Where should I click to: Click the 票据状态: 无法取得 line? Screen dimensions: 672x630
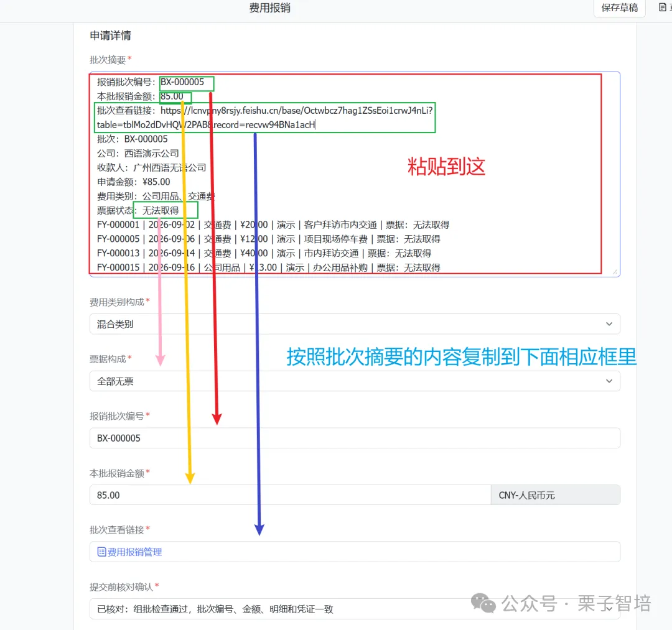[138, 210]
